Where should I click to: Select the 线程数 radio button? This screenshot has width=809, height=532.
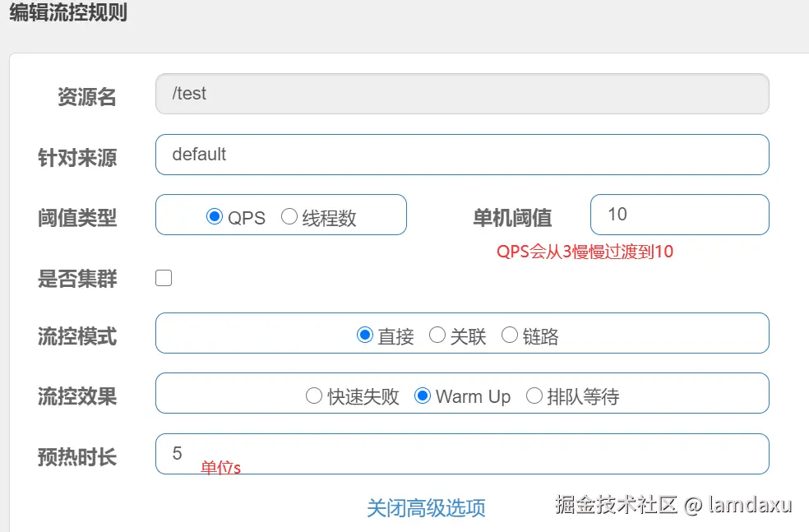(289, 217)
